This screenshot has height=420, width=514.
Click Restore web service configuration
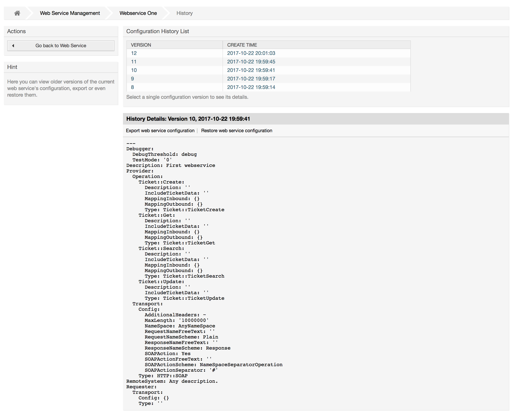pyautogui.click(x=236, y=130)
